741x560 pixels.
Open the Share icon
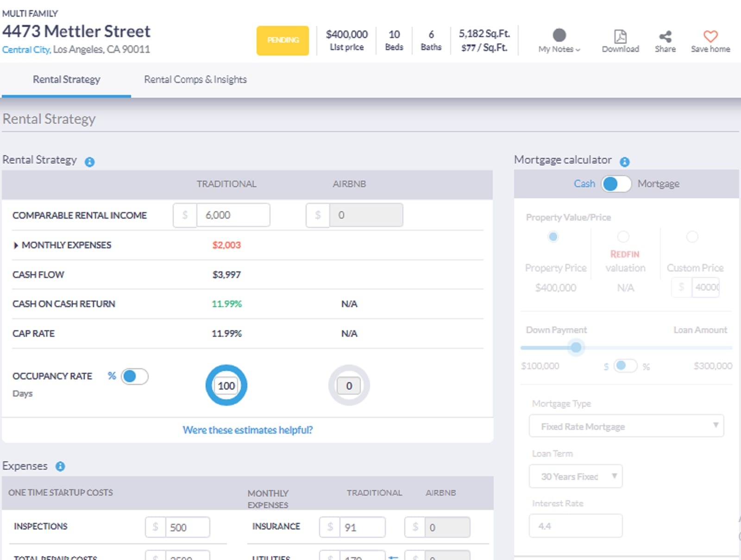point(665,36)
